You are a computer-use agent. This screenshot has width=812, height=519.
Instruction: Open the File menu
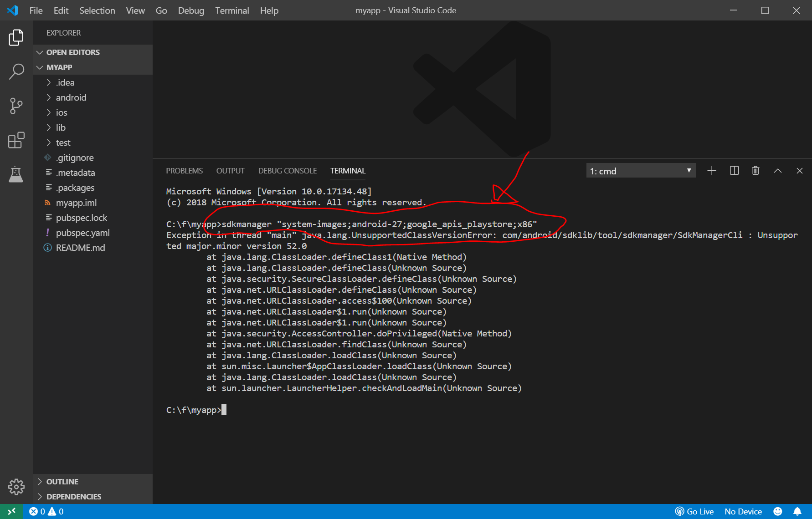pyautogui.click(x=36, y=10)
